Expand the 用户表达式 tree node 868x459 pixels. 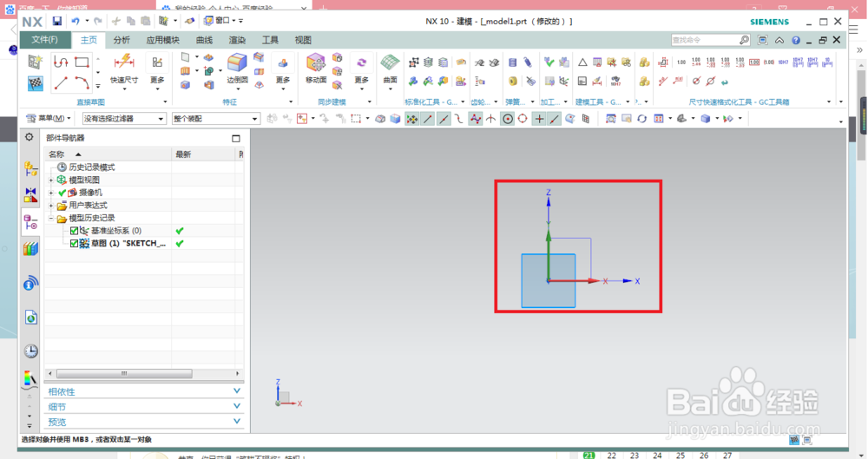(51, 206)
